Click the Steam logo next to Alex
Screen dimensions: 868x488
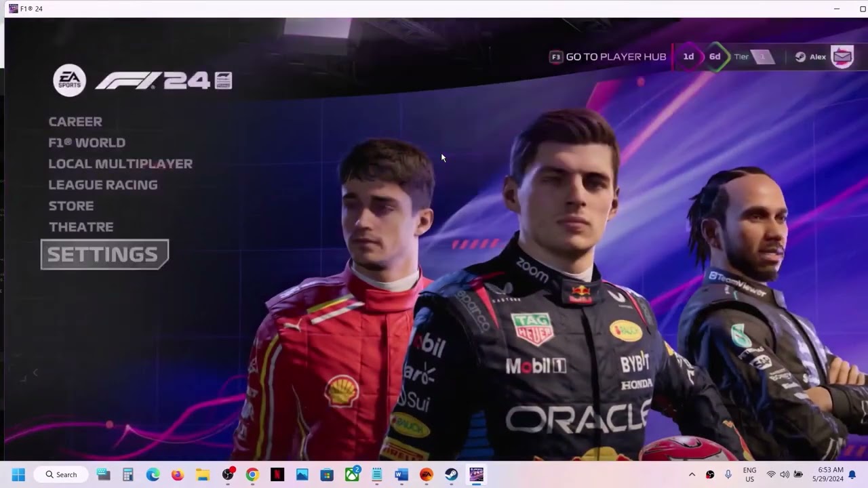(800, 57)
